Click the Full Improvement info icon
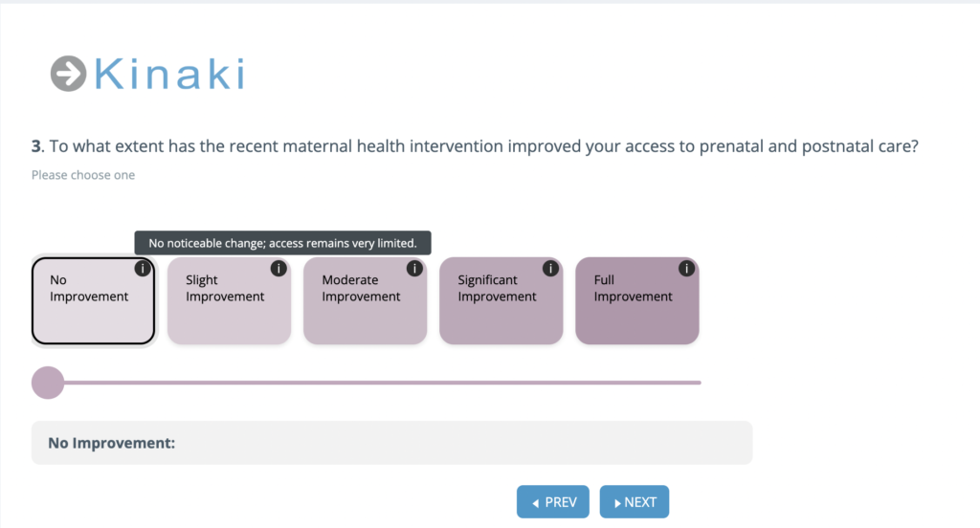980x528 pixels. tap(686, 269)
